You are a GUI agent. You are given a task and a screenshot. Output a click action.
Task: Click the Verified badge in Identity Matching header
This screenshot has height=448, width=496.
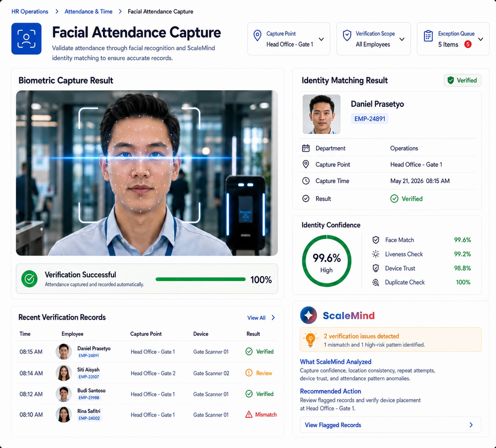coord(462,80)
